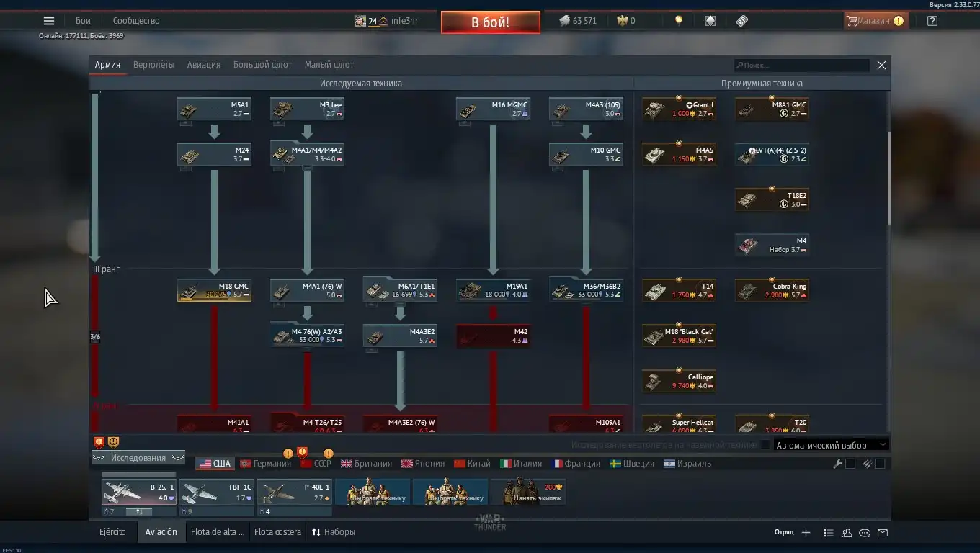The width and height of the screenshot is (980, 553).
Task: Select the M24 tank card
Action: (x=214, y=154)
